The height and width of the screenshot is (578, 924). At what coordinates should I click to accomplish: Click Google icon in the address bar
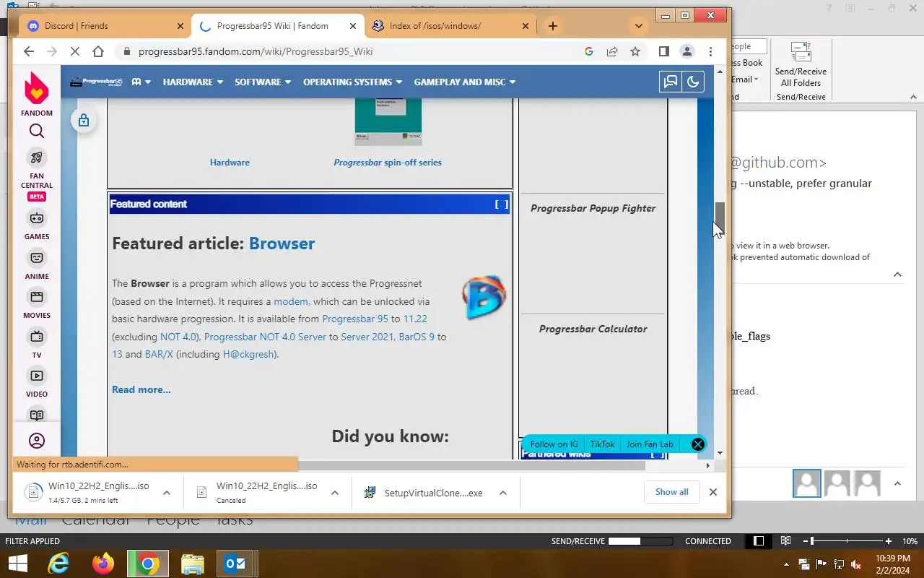coord(589,51)
